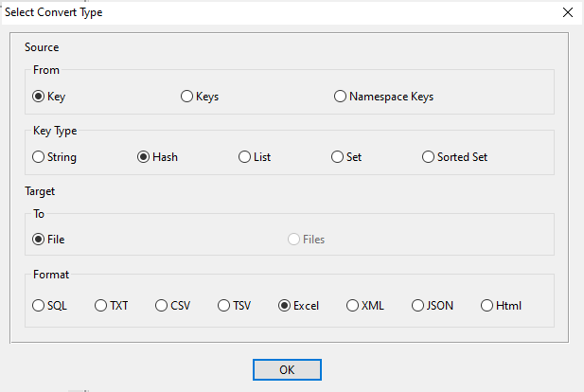Screen dimensions: 584x392
Task: Set key type to String
Action: 39,157
